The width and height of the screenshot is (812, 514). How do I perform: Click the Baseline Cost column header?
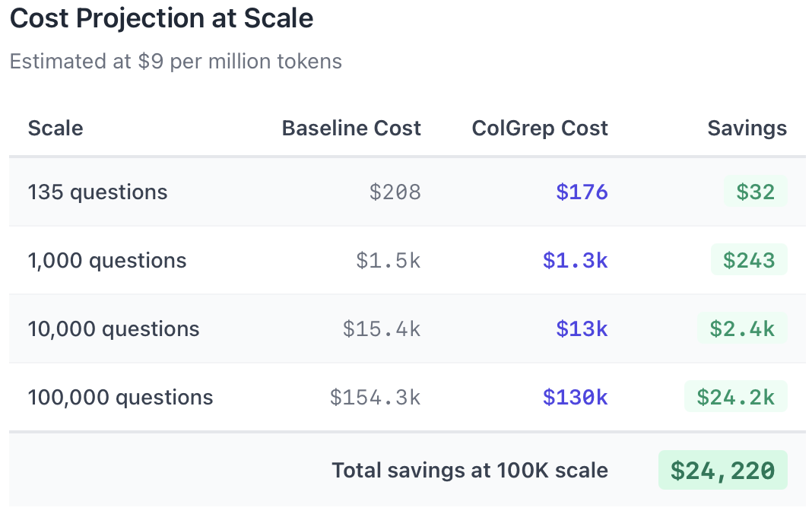(x=351, y=128)
